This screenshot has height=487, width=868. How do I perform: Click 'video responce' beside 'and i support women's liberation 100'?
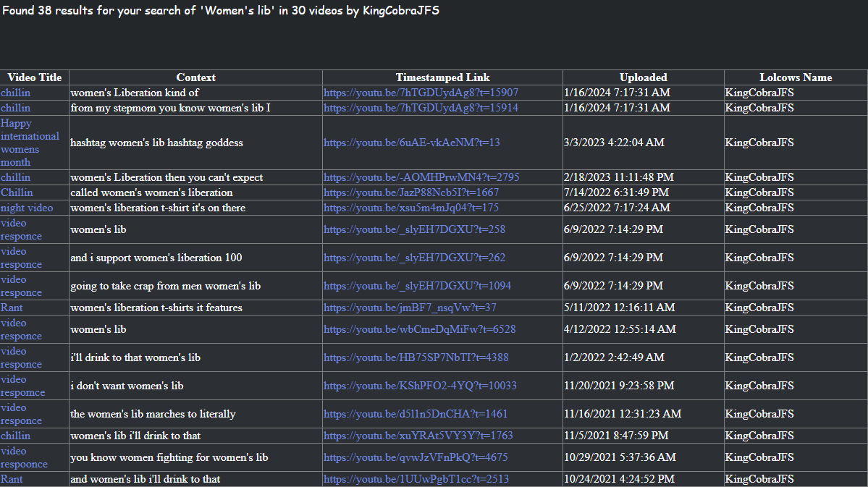21,258
